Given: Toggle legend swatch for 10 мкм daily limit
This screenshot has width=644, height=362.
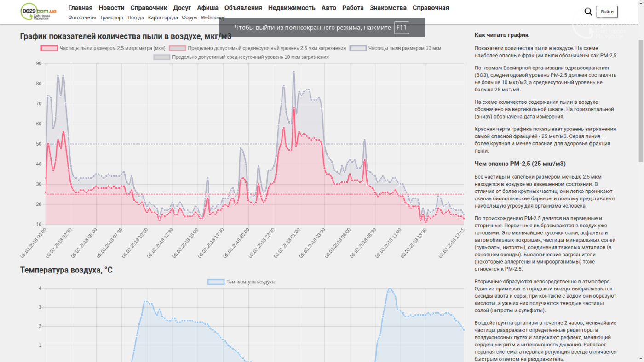Looking at the screenshot, I should (x=161, y=57).
